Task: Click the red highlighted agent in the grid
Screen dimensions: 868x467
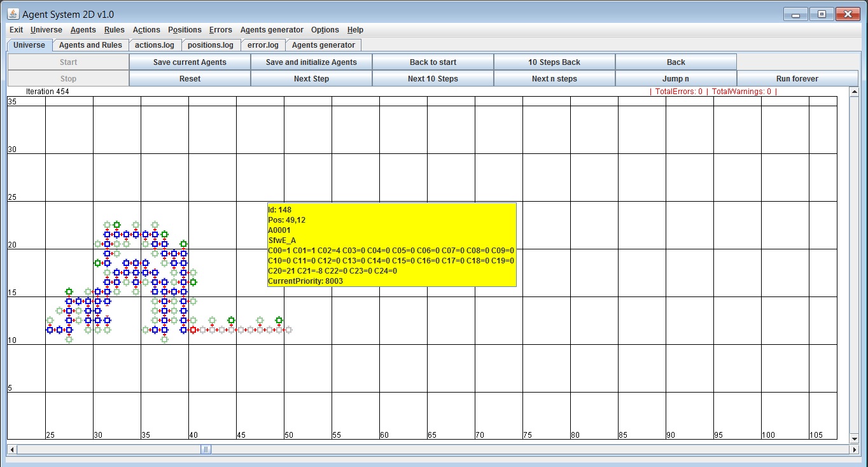Action: point(193,330)
